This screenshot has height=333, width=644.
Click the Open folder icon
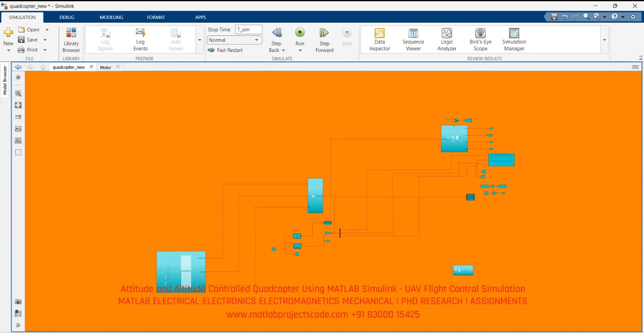[x=21, y=30]
